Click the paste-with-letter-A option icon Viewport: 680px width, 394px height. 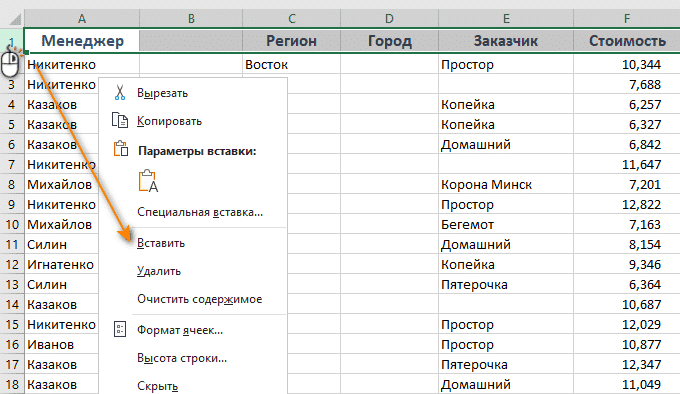[148, 181]
